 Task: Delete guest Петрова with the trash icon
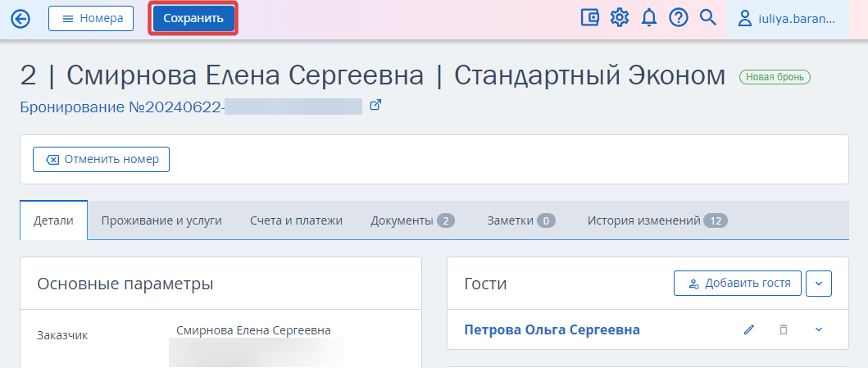click(784, 329)
